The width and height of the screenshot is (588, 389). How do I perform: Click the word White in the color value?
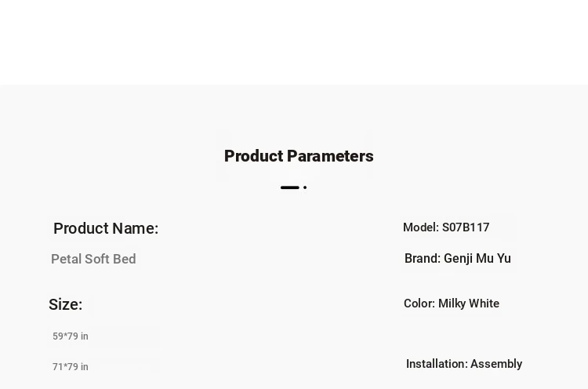tap(485, 304)
